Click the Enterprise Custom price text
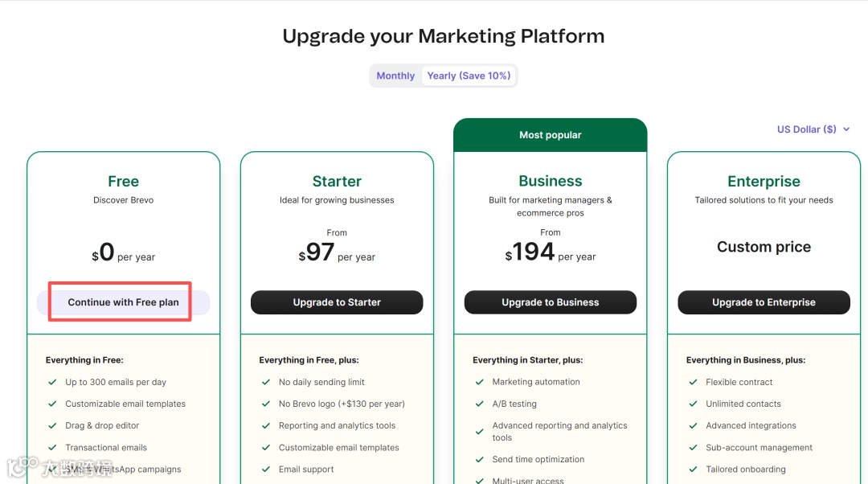 764,247
